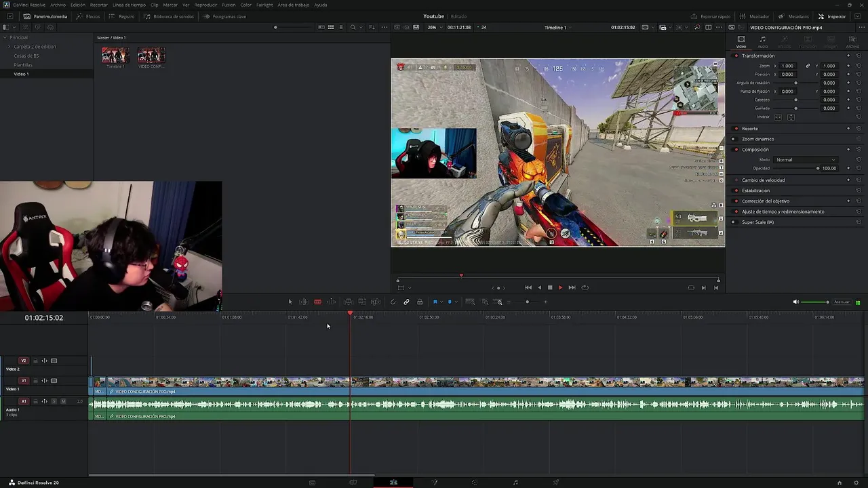
Task: Switch inspector to the Audio tab
Action: [x=762, y=42]
